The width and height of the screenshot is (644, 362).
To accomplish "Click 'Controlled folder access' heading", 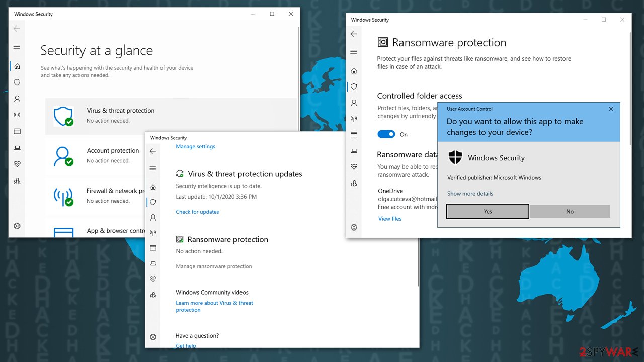I will coord(420,96).
